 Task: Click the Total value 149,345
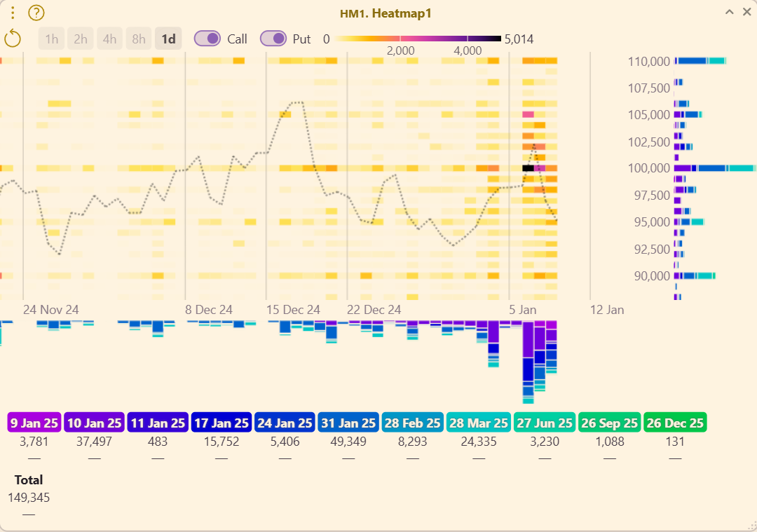point(29,497)
